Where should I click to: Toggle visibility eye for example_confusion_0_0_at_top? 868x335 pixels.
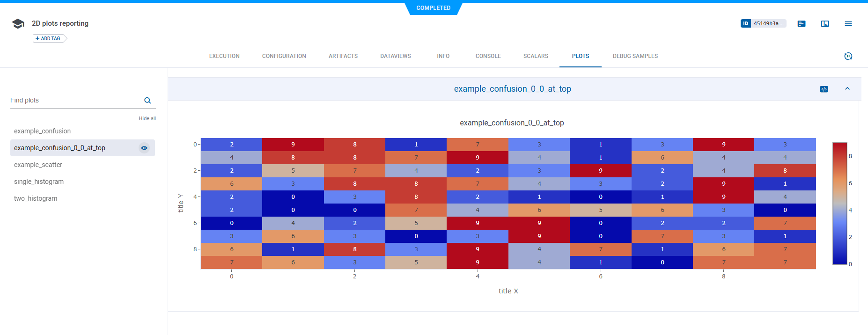[144, 148]
